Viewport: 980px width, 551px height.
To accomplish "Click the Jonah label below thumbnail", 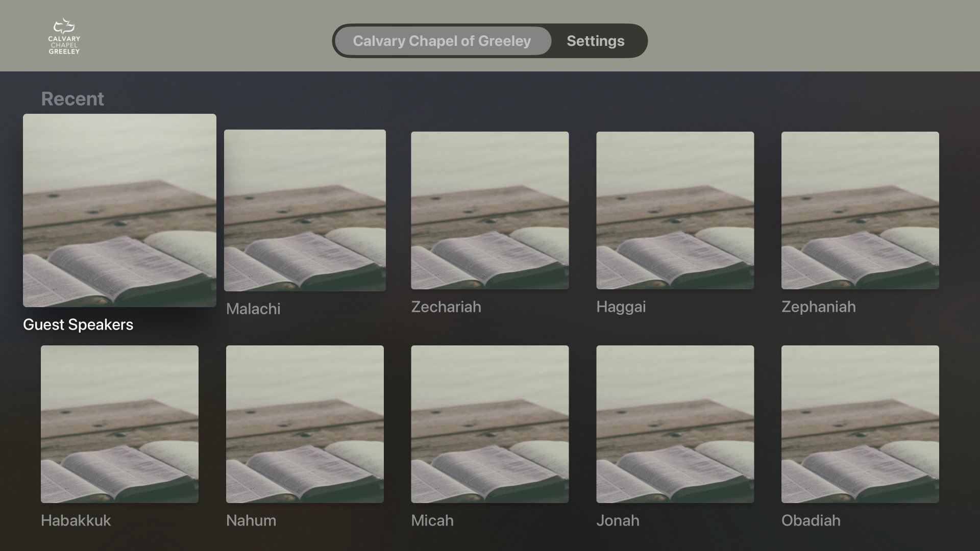I will pyautogui.click(x=618, y=520).
